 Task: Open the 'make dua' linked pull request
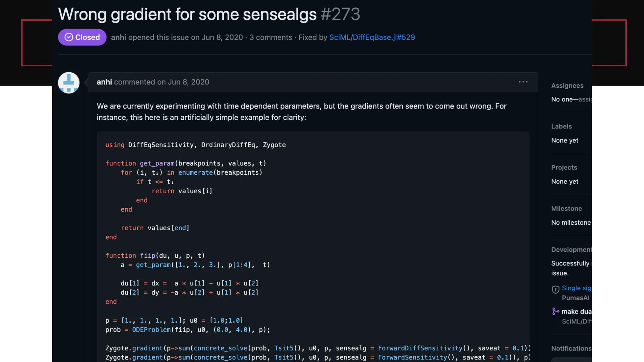[x=576, y=311]
